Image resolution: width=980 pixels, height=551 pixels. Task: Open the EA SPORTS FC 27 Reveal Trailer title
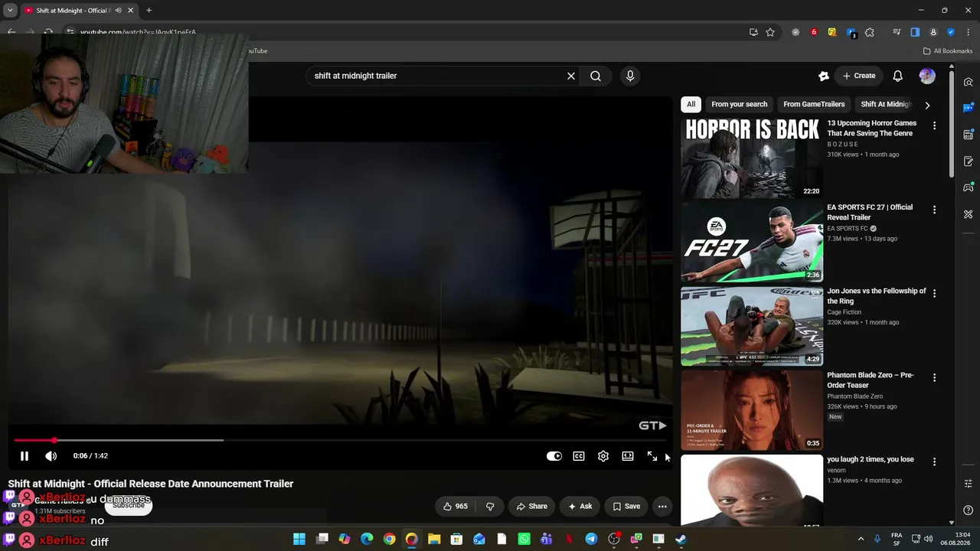[870, 212]
